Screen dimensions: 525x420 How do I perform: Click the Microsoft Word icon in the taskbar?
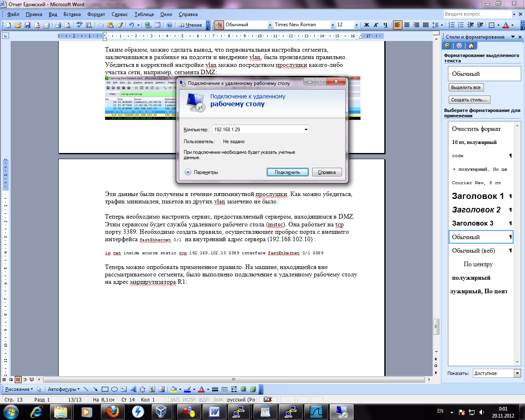pyautogui.click(x=215, y=411)
